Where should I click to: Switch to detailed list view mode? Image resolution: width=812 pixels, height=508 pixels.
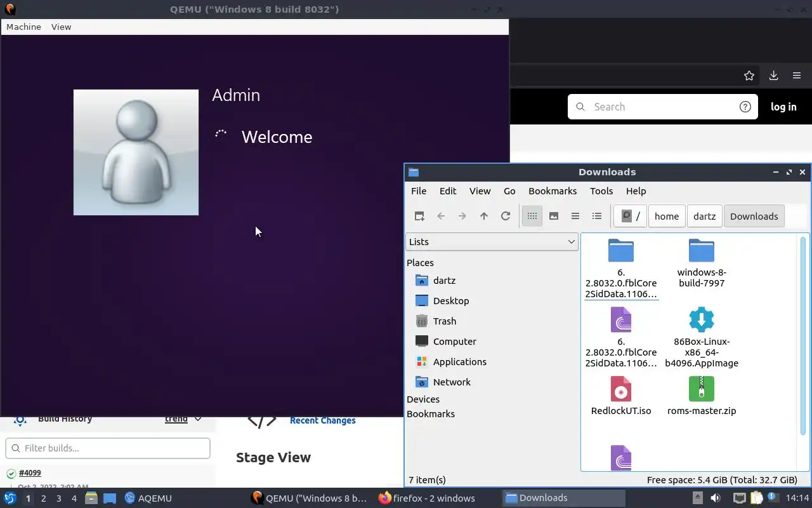tap(597, 216)
